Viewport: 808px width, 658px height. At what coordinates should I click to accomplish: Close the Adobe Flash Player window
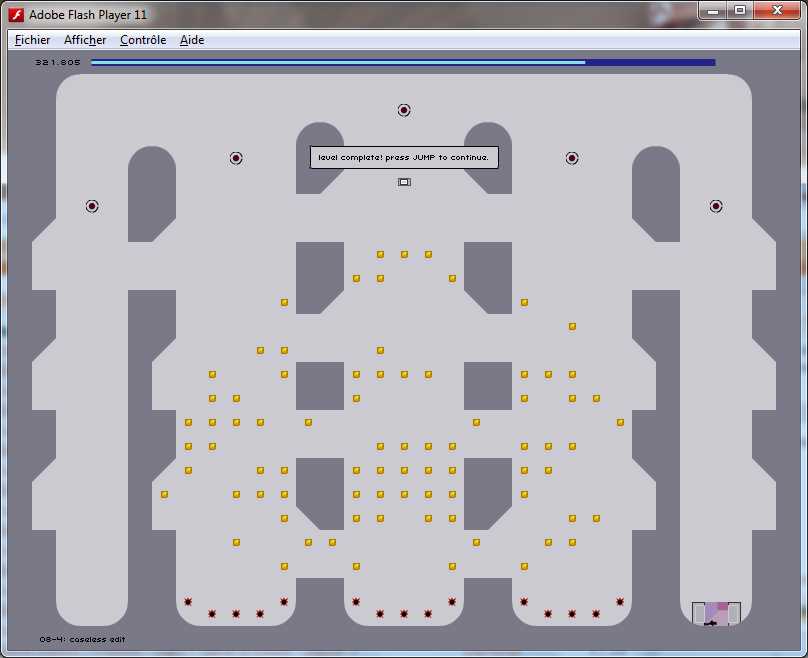coord(777,11)
